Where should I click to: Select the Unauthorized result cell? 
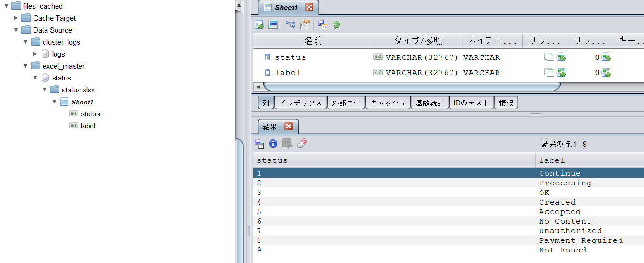[x=570, y=231]
